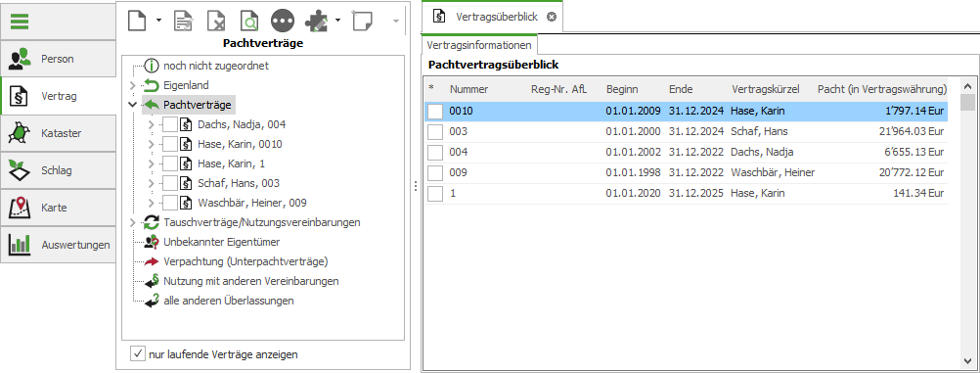Screen dimensions: 980x373
Task: Click the table scrollbar up arrow
Action: (x=967, y=87)
